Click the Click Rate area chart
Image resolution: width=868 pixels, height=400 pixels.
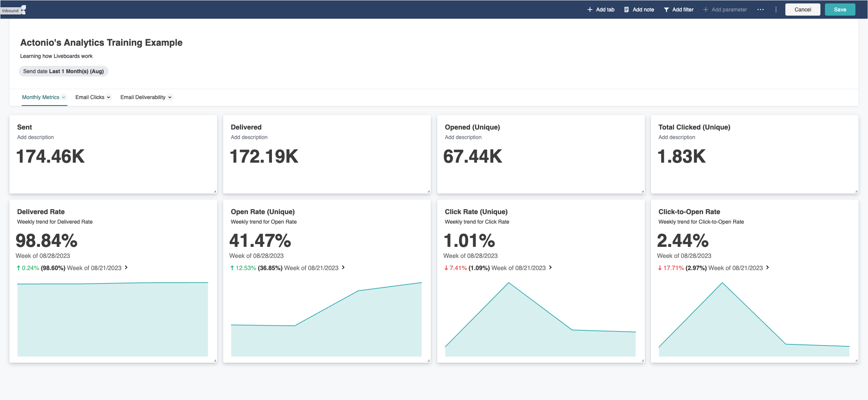click(x=540, y=319)
